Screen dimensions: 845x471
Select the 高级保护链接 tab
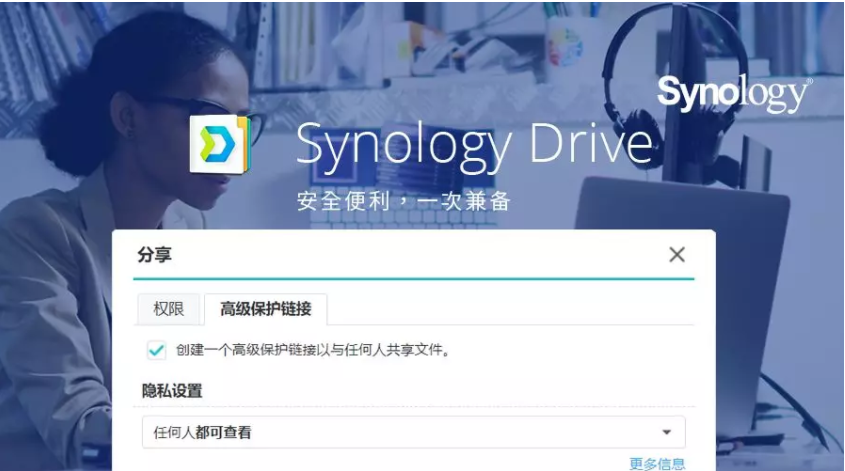(266, 309)
